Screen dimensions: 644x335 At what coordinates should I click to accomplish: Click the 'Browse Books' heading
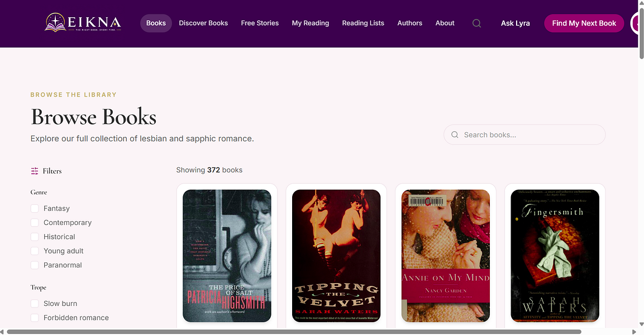click(x=94, y=117)
